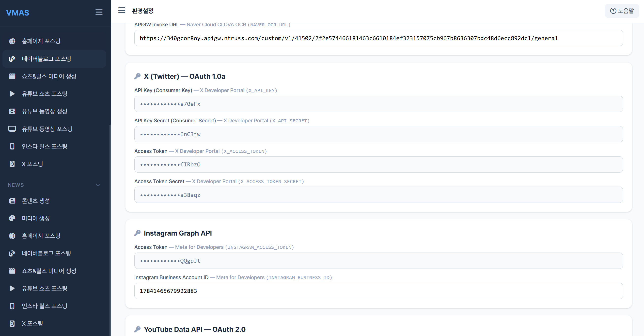
Task: Click the X API Key Secret field
Action: (x=378, y=134)
